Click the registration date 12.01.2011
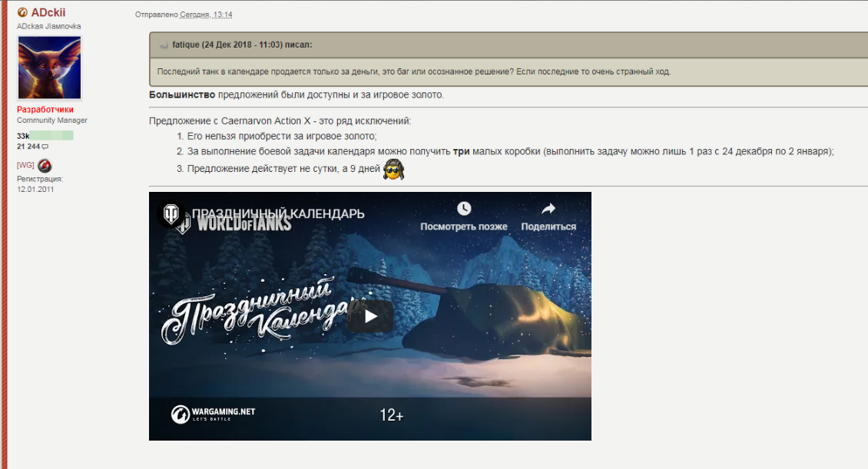Image resolution: width=868 pixels, height=469 pixels. pyautogui.click(x=35, y=189)
